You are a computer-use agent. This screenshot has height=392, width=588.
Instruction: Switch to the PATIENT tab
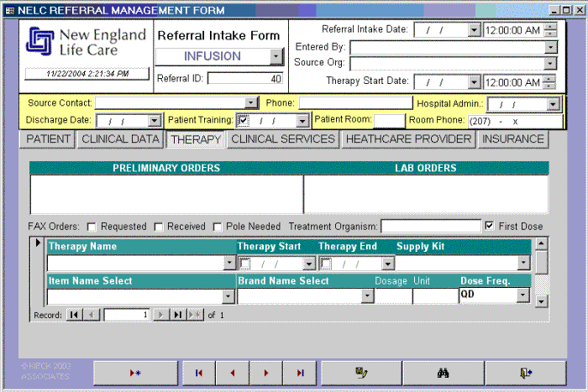(x=48, y=139)
